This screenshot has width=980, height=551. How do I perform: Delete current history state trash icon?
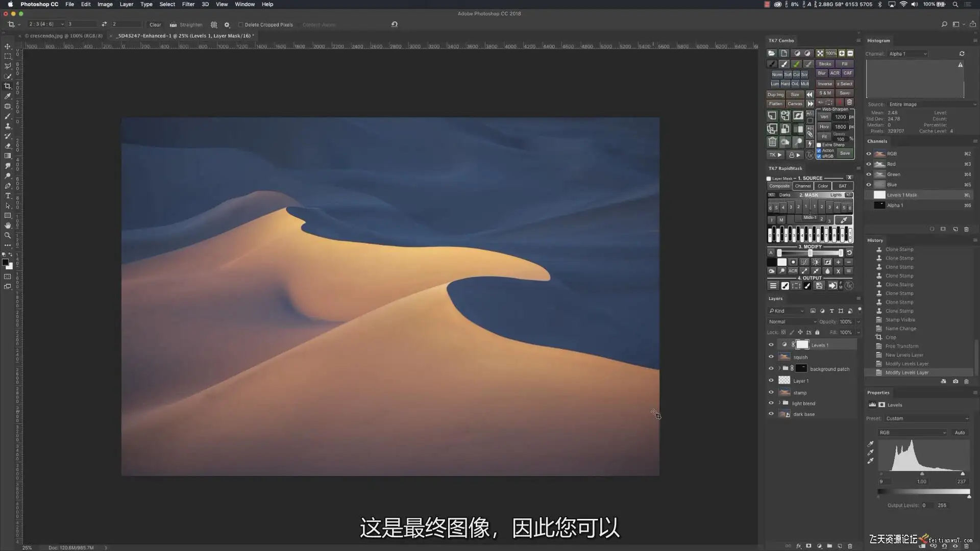coord(966,382)
